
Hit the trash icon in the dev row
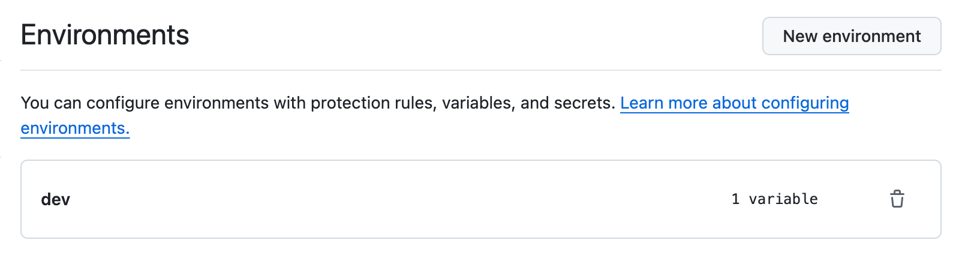pyautogui.click(x=897, y=199)
